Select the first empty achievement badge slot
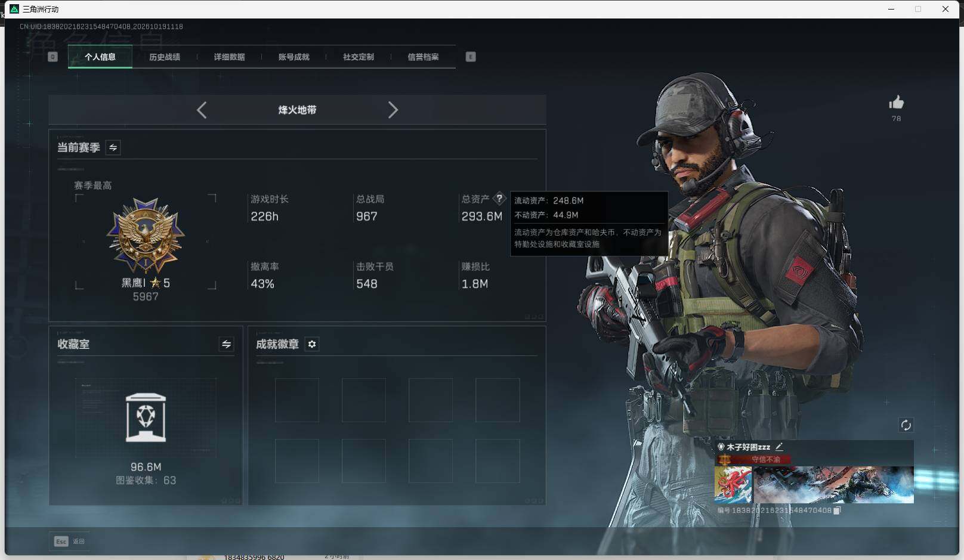The height and width of the screenshot is (560, 964). [x=297, y=400]
